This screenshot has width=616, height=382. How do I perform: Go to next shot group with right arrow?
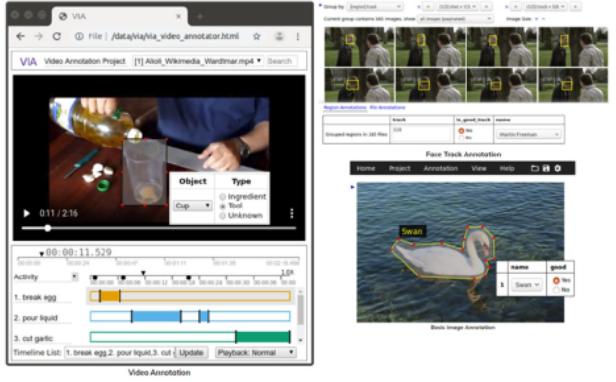[486, 7]
